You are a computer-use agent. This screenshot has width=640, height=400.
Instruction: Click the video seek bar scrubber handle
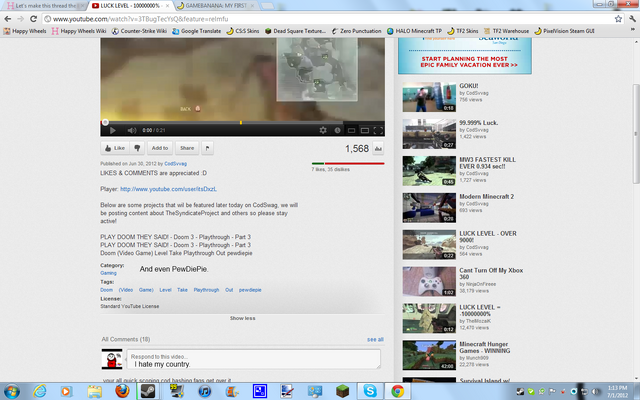point(105,122)
